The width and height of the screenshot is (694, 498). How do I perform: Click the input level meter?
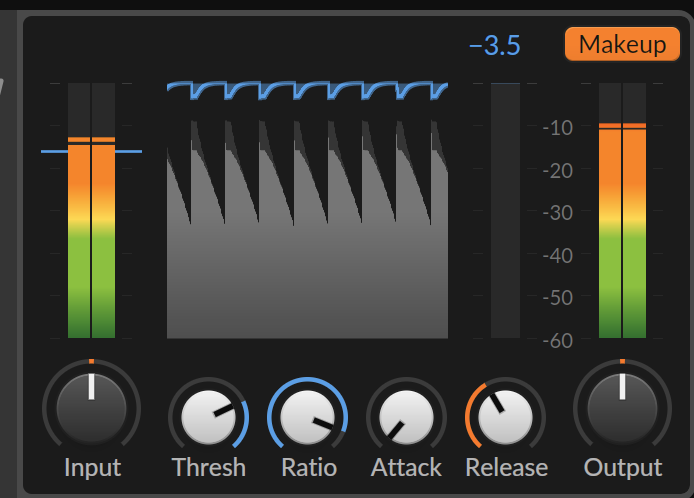(x=92, y=210)
